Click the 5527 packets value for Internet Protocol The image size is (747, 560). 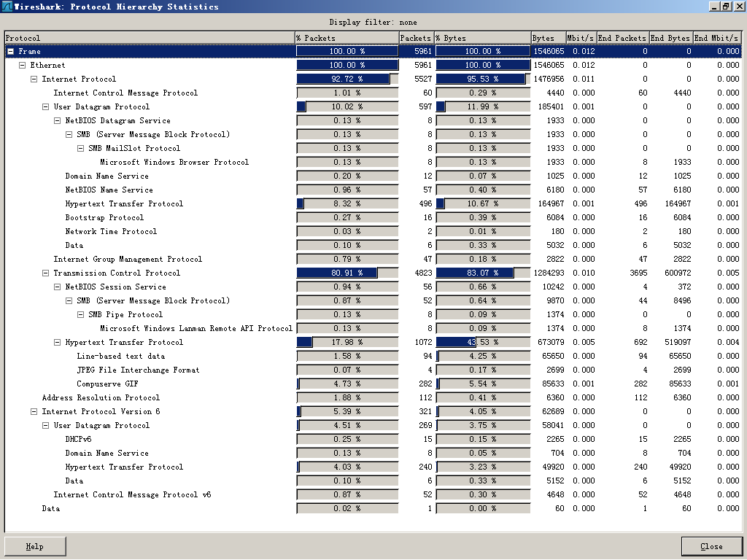point(423,79)
